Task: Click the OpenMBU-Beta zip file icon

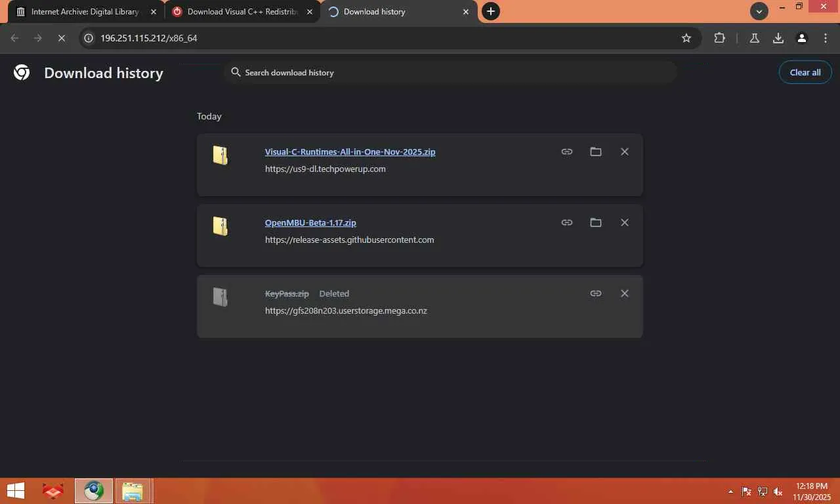Action: click(x=220, y=226)
